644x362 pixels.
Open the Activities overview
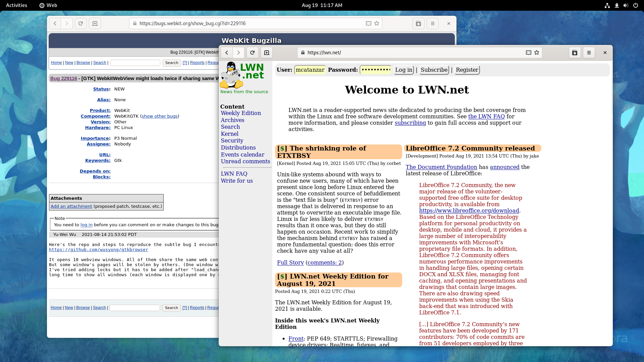coord(16,5)
